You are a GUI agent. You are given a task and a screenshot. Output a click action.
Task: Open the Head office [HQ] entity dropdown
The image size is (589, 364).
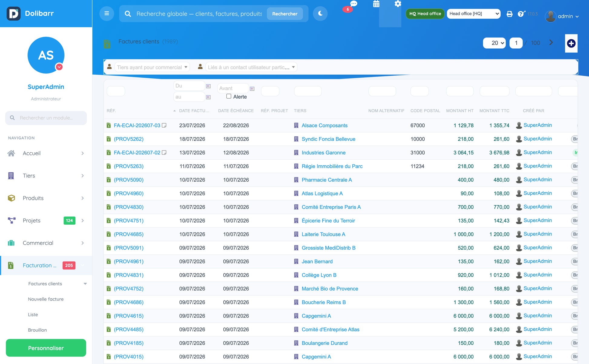(x=473, y=14)
